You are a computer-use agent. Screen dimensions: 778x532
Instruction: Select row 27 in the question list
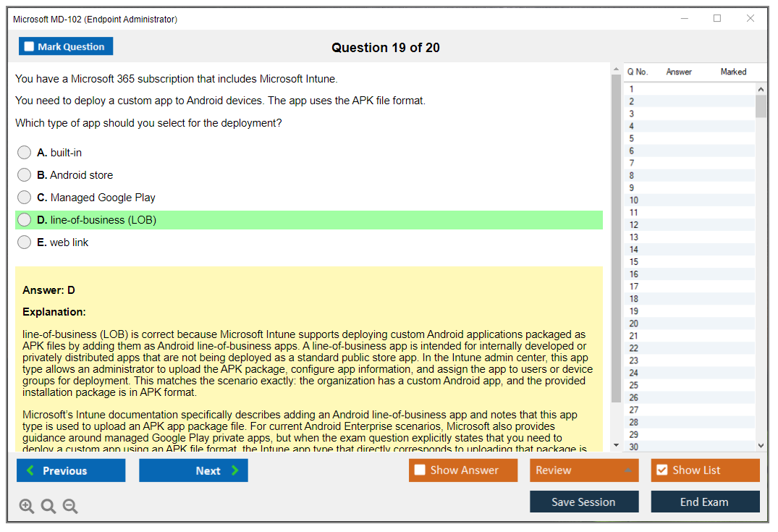pyautogui.click(x=690, y=410)
